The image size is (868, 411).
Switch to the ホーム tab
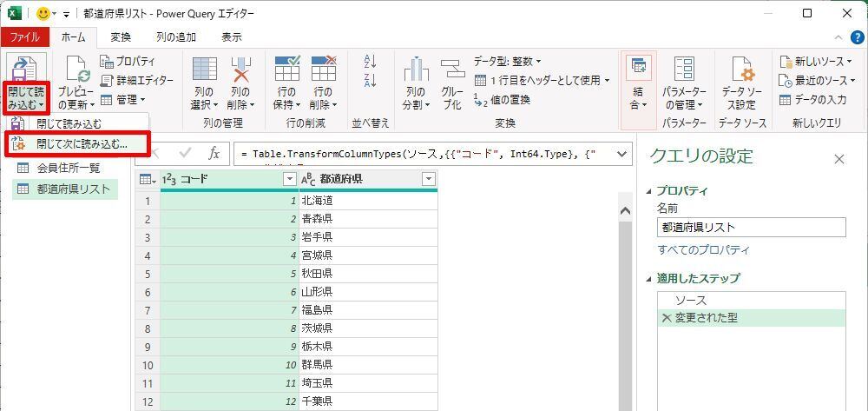74,37
